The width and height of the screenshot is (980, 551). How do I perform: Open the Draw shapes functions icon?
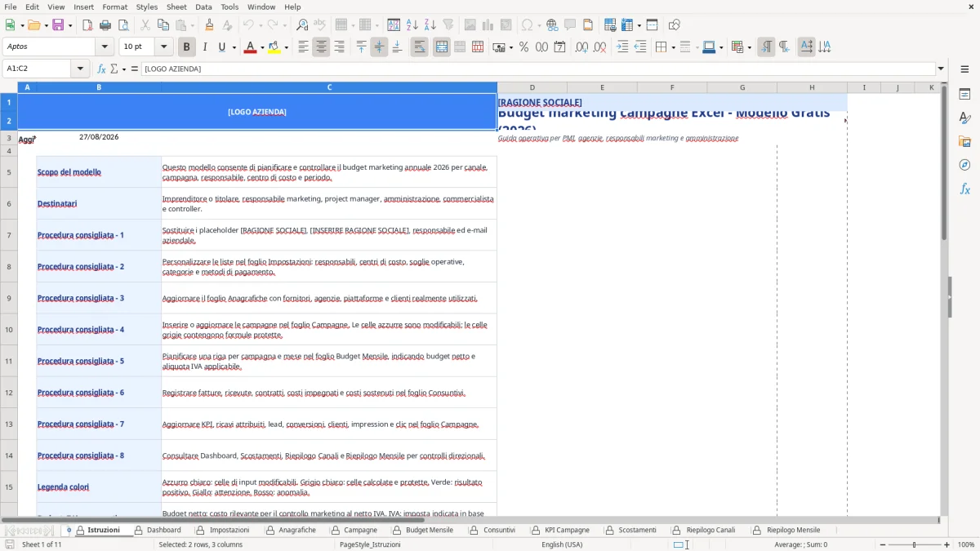tap(674, 25)
